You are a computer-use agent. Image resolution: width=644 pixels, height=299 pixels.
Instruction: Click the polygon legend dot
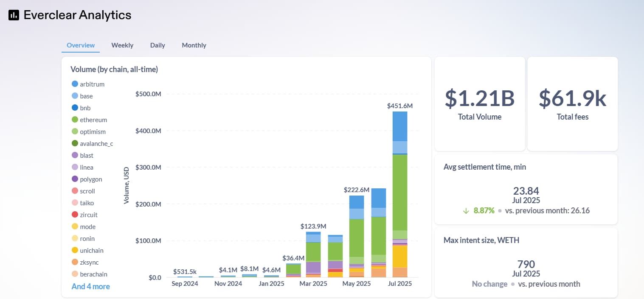[x=75, y=179]
